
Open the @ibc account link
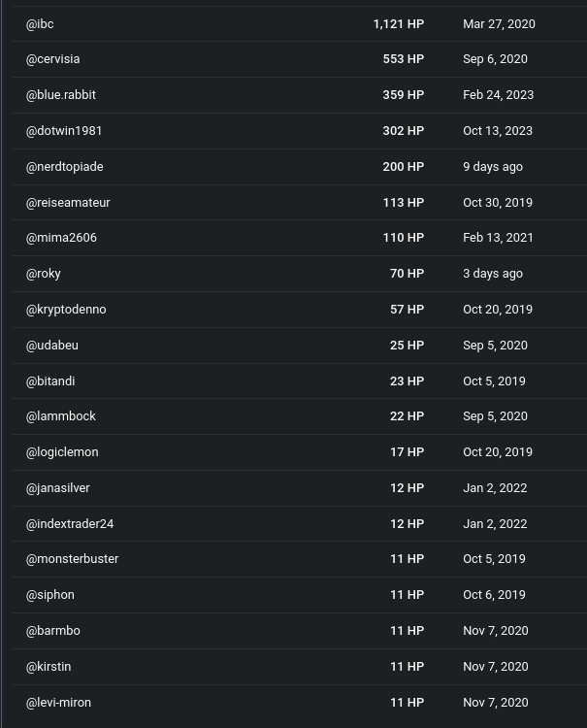[x=40, y=24]
